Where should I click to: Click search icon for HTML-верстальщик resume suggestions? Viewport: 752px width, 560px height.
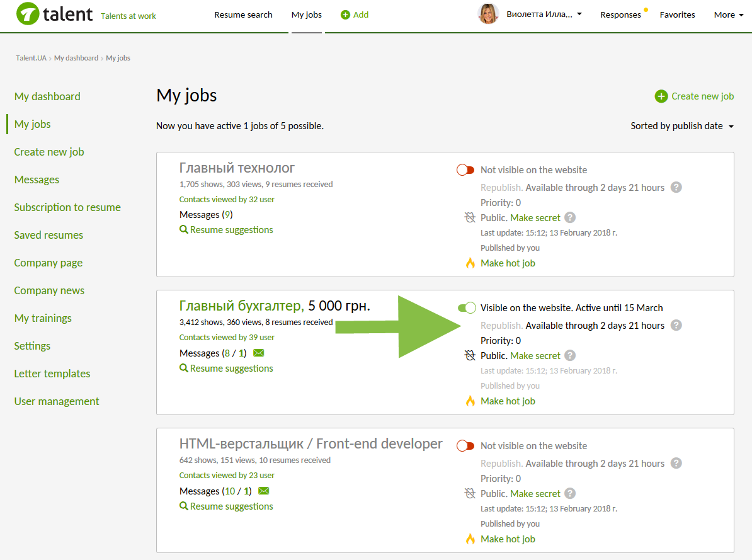coord(184,506)
